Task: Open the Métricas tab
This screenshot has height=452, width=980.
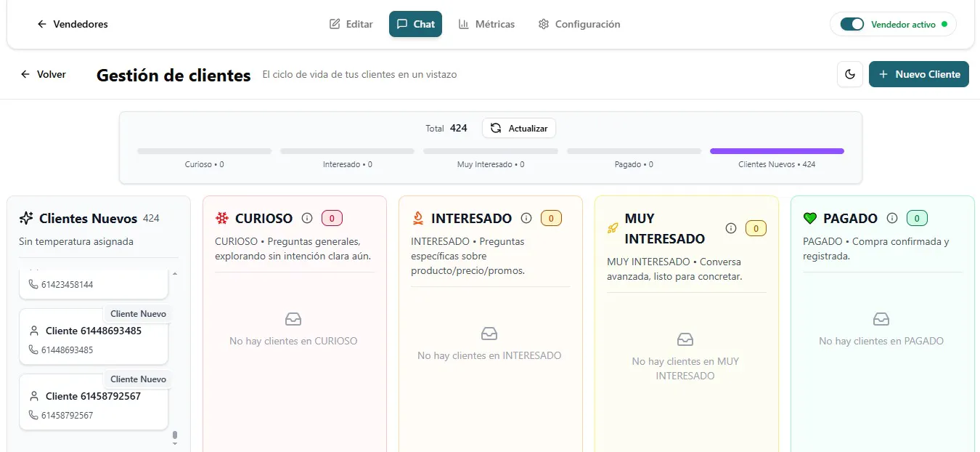Action: (486, 24)
